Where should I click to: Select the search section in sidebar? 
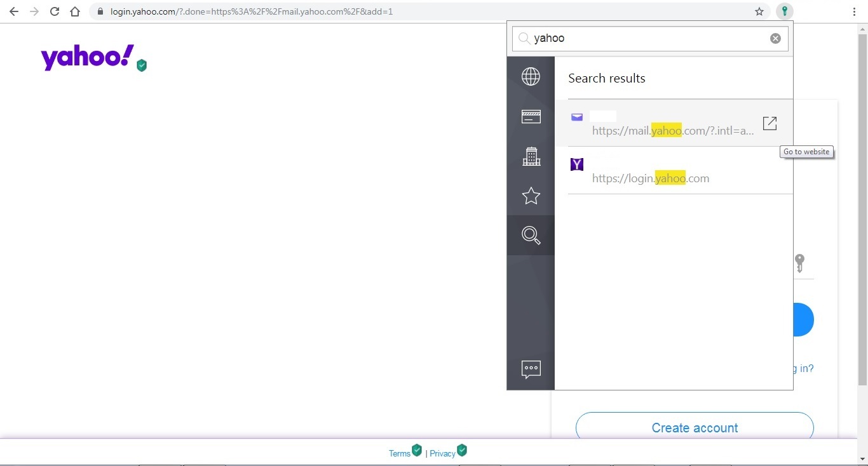[531, 236]
